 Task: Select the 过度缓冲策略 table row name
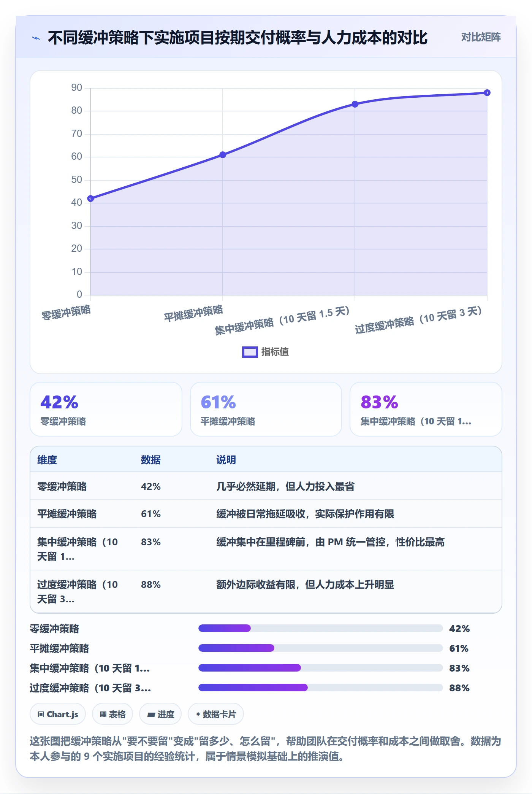coord(78,592)
